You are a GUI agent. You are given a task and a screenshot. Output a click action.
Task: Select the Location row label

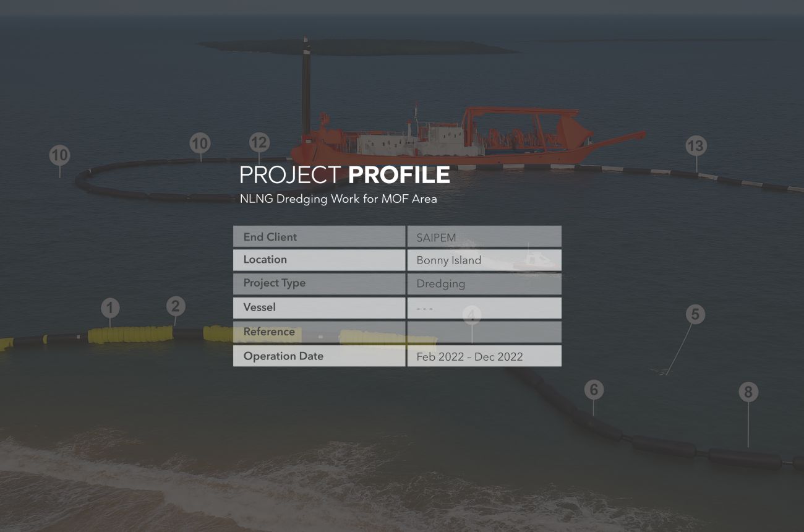click(319, 260)
